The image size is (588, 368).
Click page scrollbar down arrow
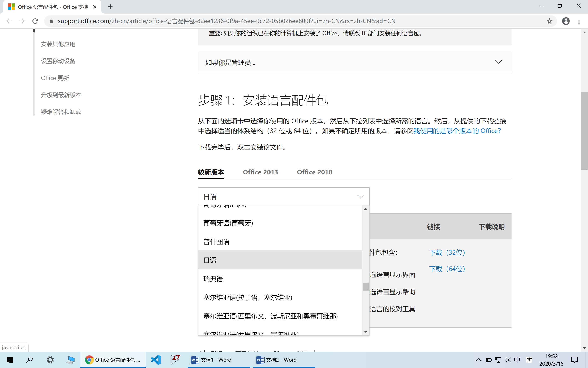click(x=584, y=348)
